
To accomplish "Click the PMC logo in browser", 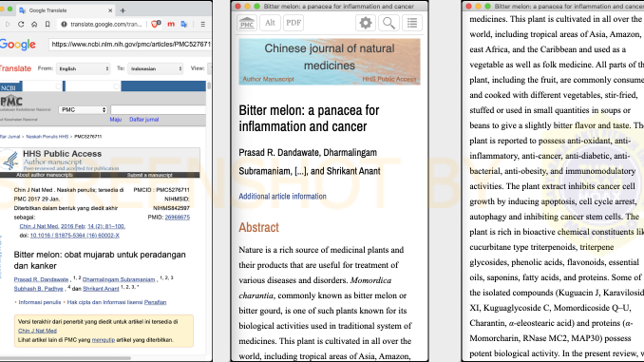I will [11, 102].
